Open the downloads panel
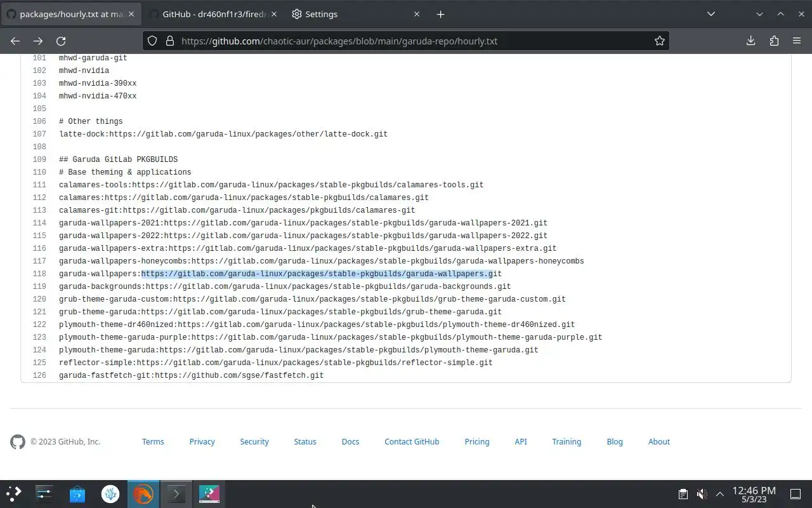 pos(750,41)
